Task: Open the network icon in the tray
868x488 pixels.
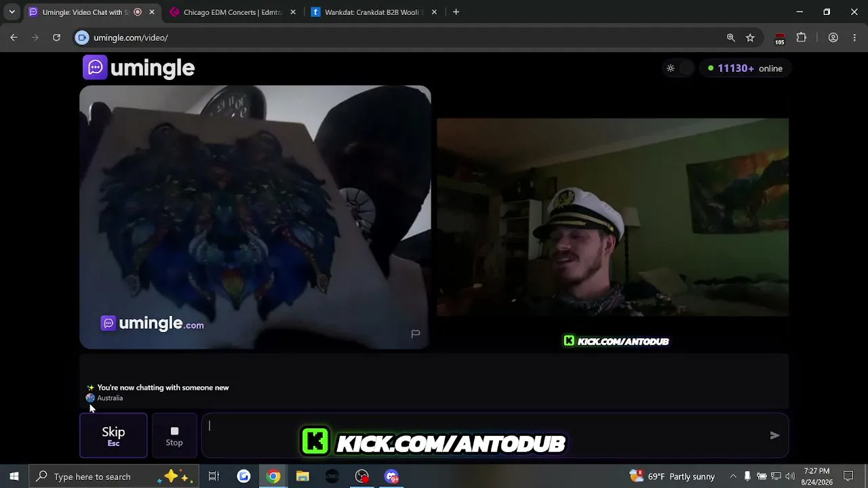Action: [x=776, y=476]
